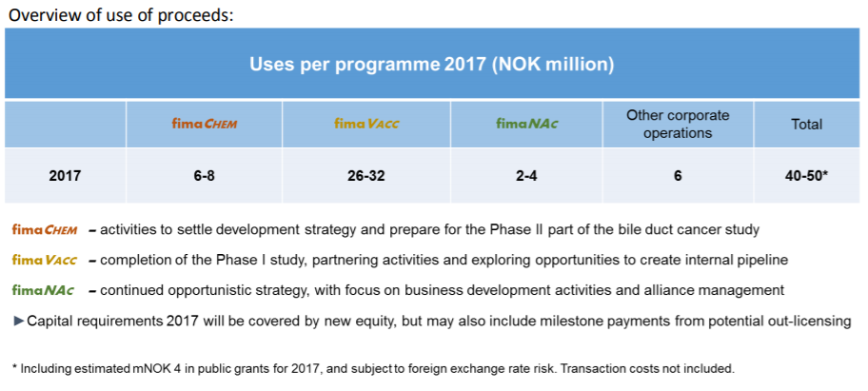
Task: Click the fimaNAc logo in the legend
Action: tap(43, 290)
